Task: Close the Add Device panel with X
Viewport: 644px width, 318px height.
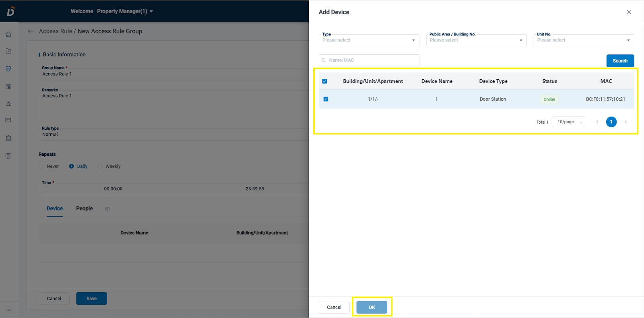Action: pos(629,12)
